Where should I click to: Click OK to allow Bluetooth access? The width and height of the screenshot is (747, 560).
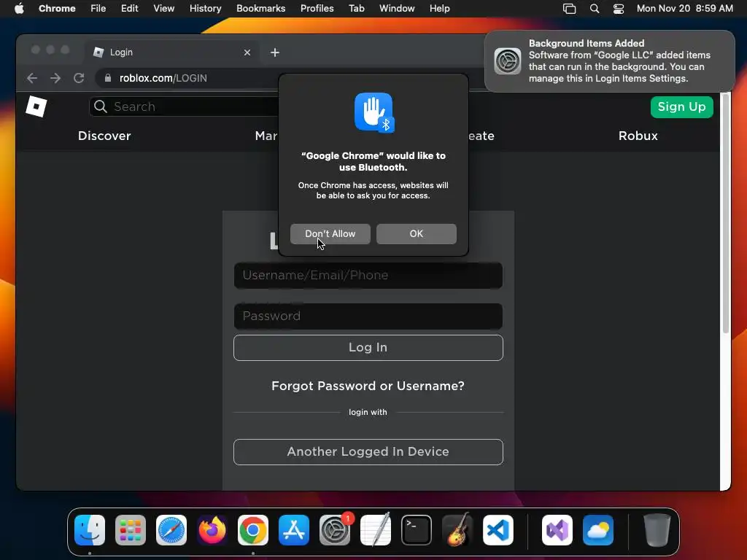[x=417, y=234]
